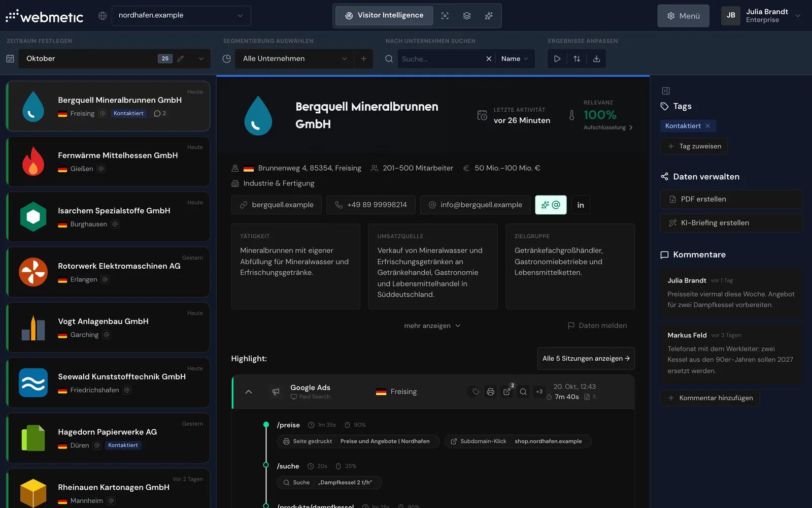Click the stacked layers icon in top toolbar

click(x=467, y=16)
